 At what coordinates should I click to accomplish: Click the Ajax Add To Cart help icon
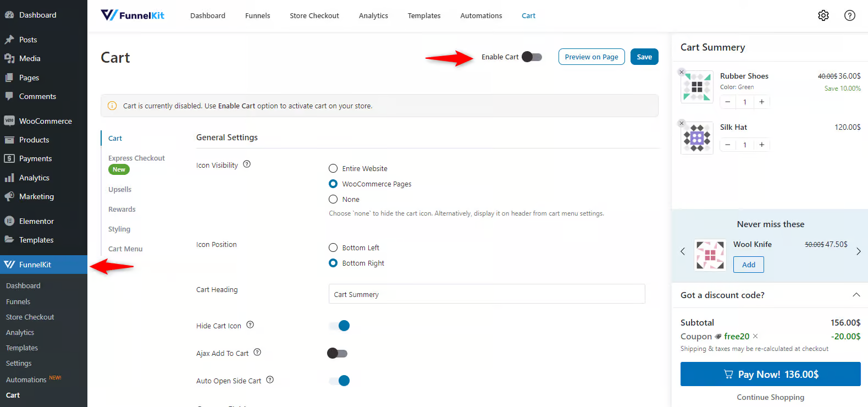point(257,352)
